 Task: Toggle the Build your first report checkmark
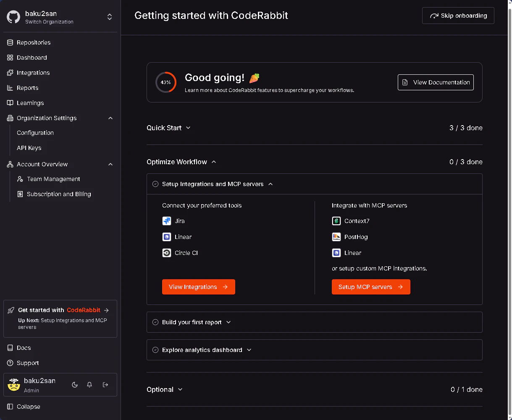point(155,322)
